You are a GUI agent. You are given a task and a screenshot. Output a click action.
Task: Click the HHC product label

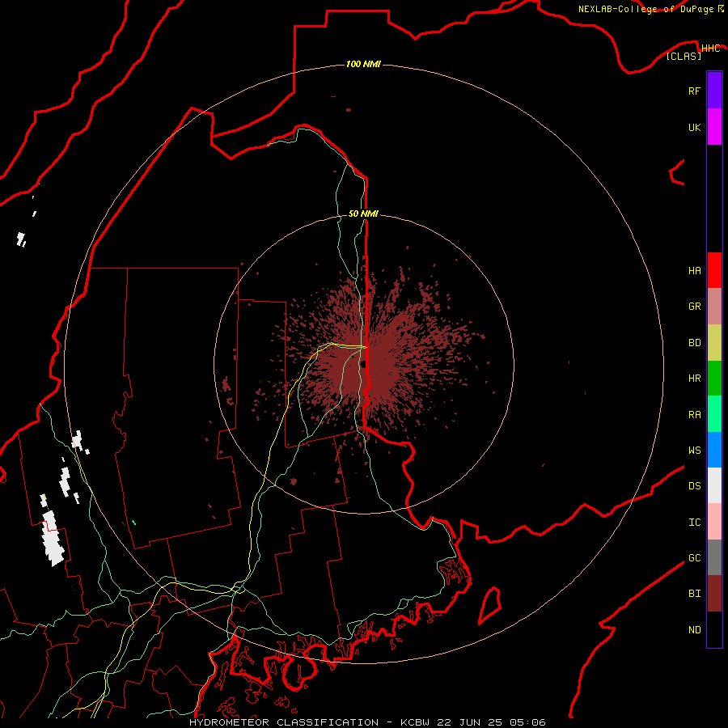pos(710,49)
